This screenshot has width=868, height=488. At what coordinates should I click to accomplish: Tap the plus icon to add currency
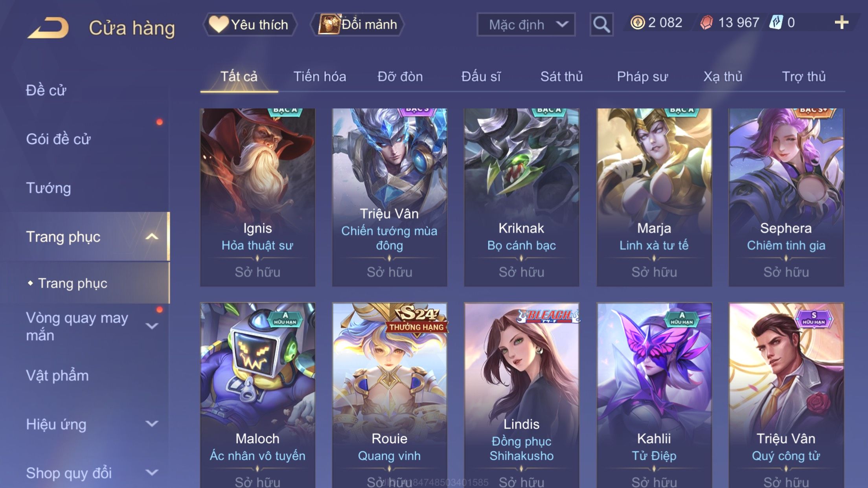[x=841, y=22]
